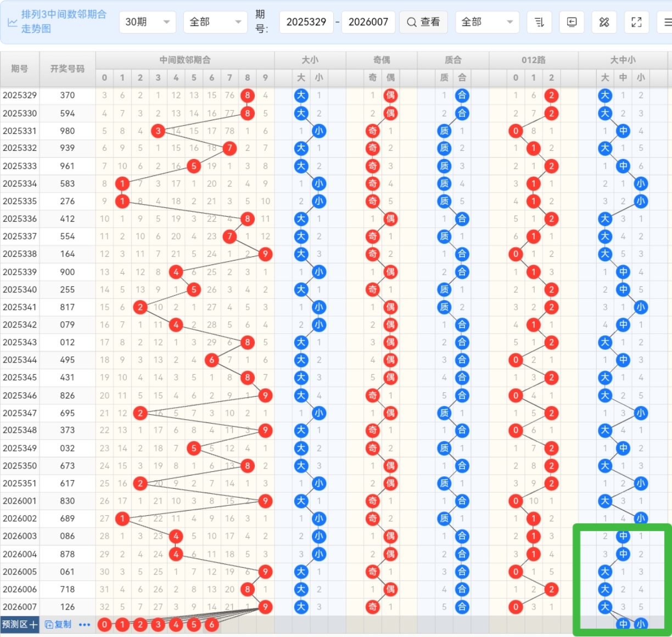
Task: Click draw number 370 in row 2025329
Action: point(68,95)
